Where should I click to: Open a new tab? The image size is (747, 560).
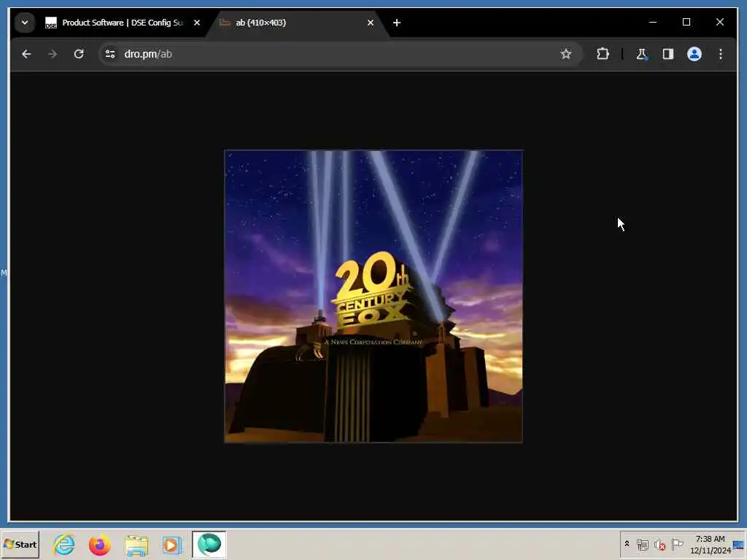[397, 23]
